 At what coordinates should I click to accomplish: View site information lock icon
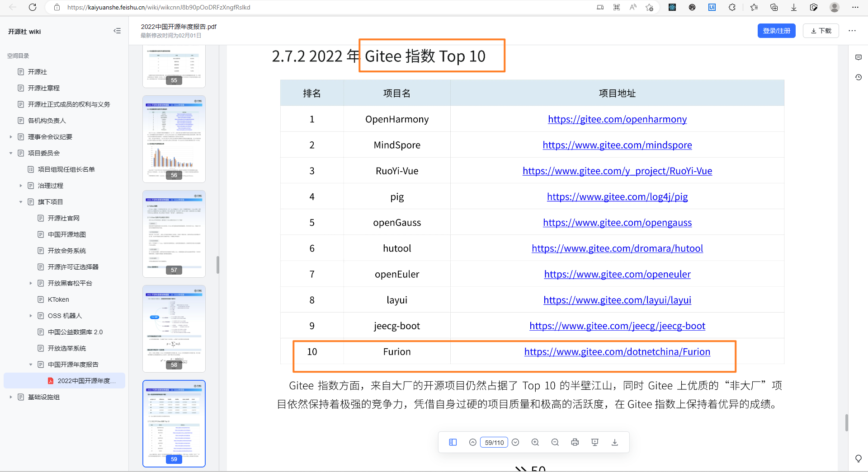[x=57, y=7]
